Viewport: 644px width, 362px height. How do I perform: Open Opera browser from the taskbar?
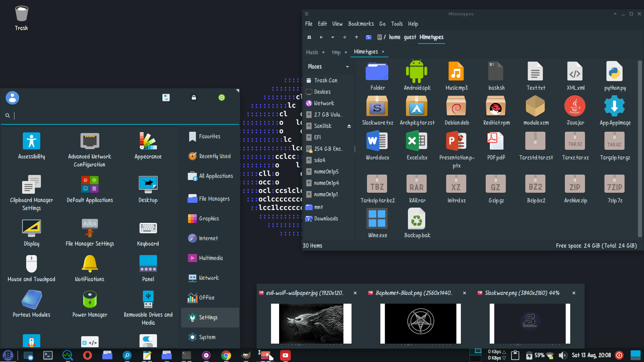coord(88,355)
